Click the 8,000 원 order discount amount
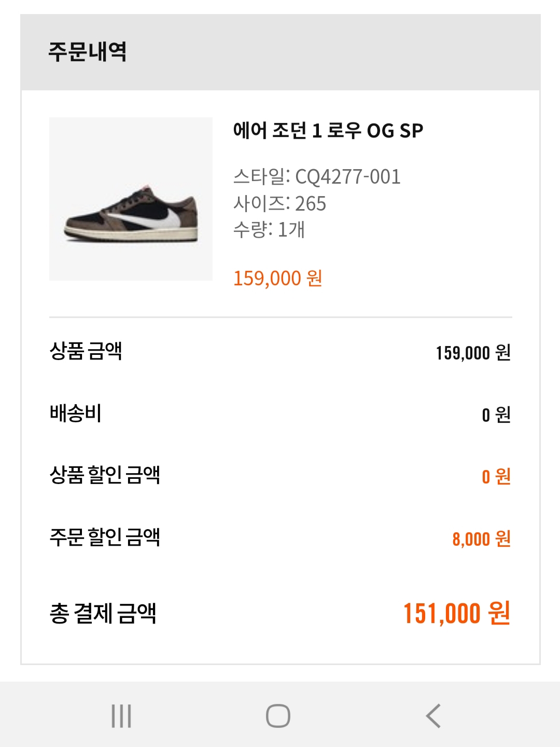The height and width of the screenshot is (747, 560). point(481,539)
